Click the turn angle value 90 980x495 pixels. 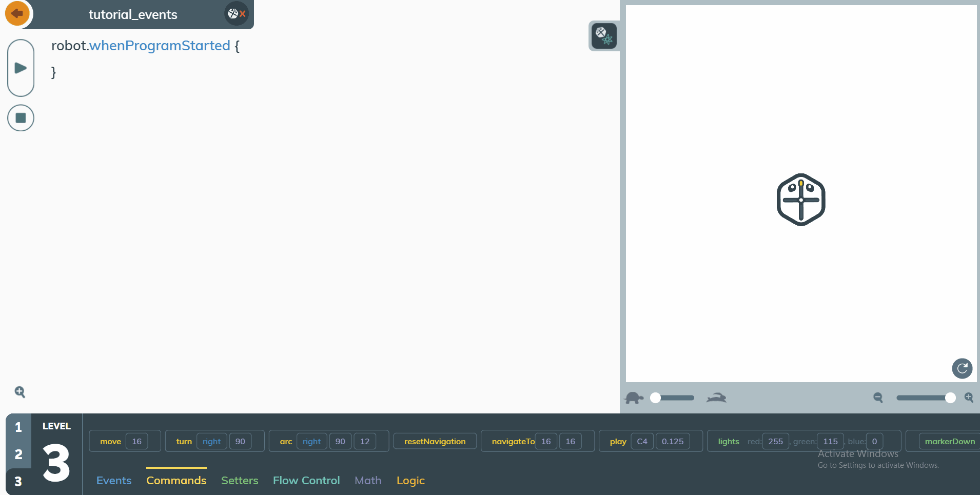[x=240, y=442]
